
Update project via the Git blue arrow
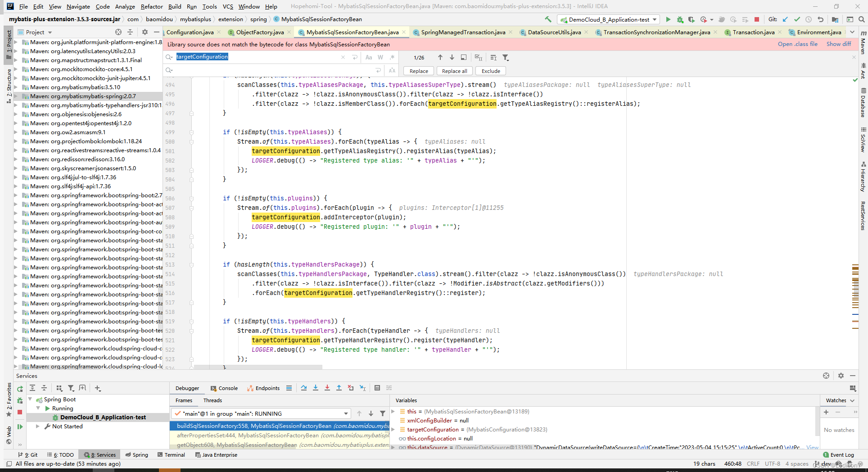tap(785, 19)
